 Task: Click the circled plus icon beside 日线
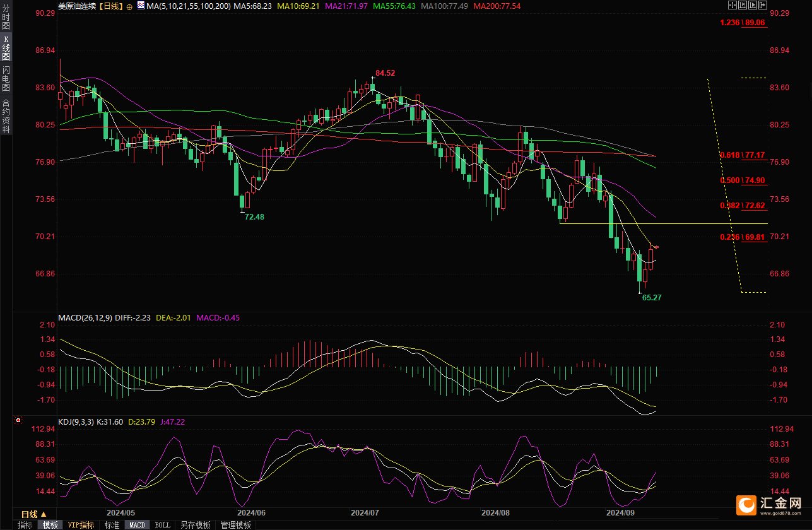click(x=129, y=6)
